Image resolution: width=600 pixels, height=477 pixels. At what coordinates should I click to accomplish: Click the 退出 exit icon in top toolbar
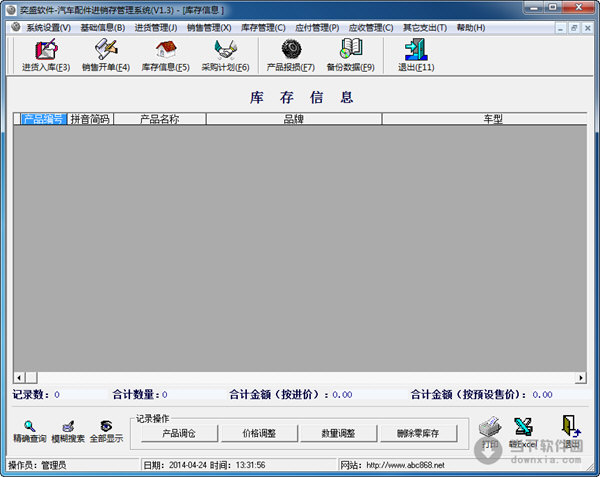[414, 50]
